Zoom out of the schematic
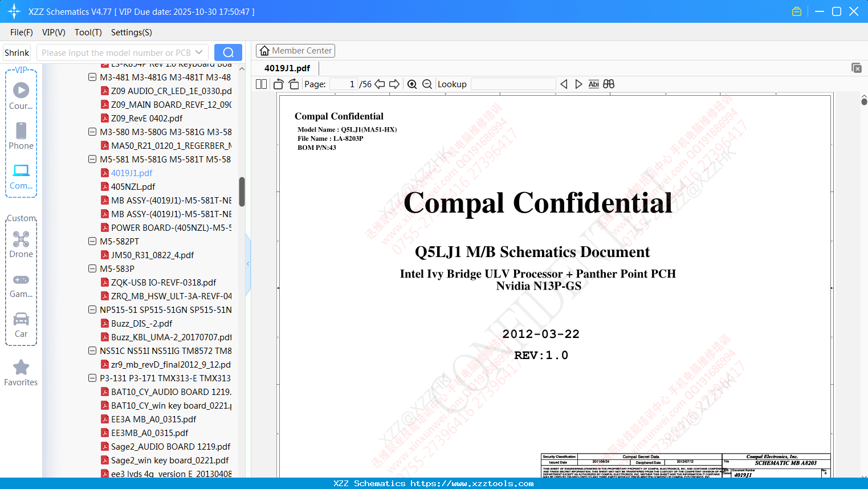Screen dimensions: 868x489 click(x=427, y=84)
